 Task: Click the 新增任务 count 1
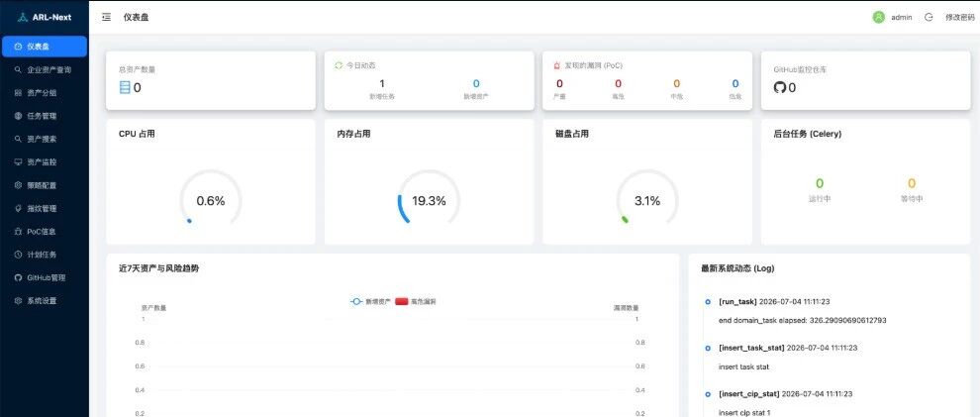point(382,84)
